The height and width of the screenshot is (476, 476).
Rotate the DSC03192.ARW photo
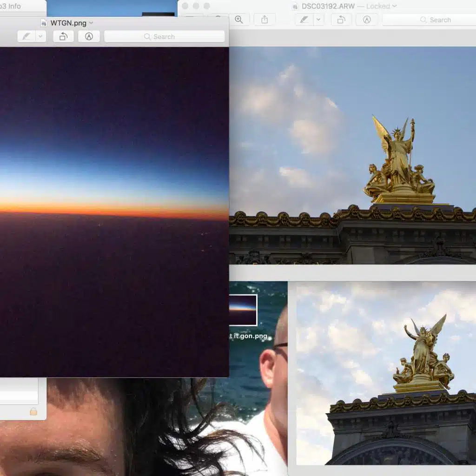tap(341, 20)
